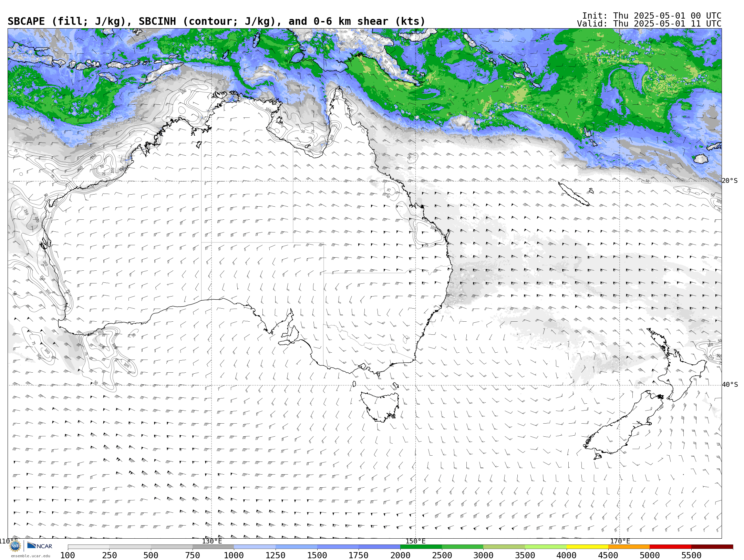Click the colorbar value 5000
The image size is (744, 560).
click(x=650, y=555)
